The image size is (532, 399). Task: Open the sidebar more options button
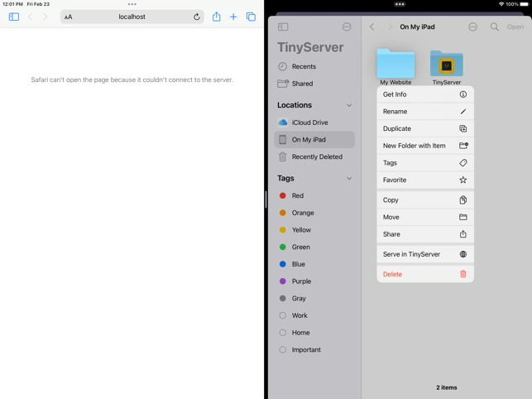click(347, 26)
